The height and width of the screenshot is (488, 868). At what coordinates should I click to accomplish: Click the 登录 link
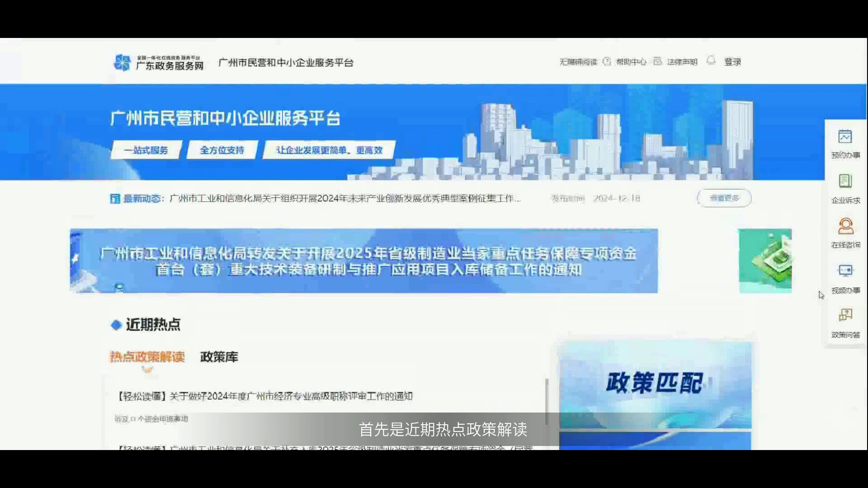click(732, 62)
